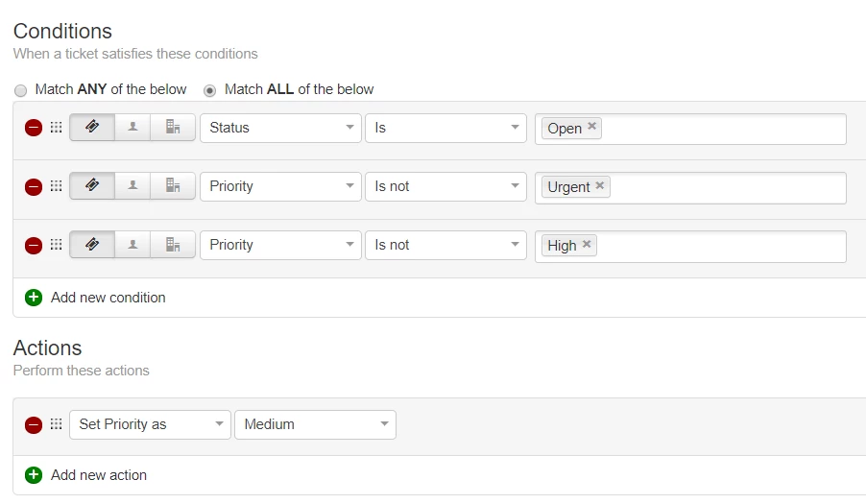Open the Is operator dropdown

445,128
